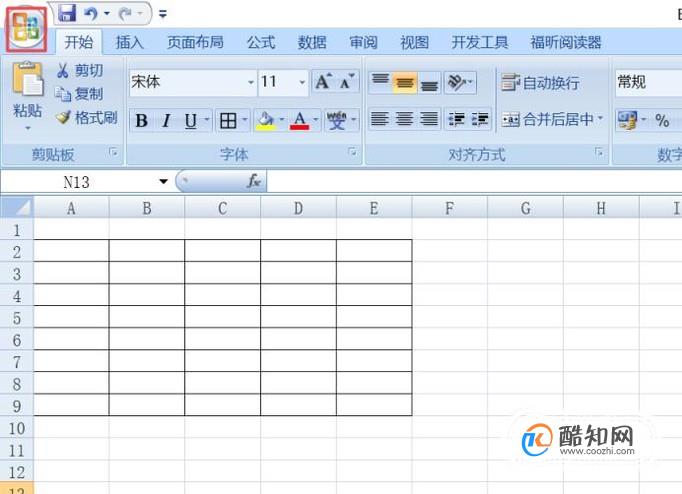Viewport: 682px width, 494px height.
Task: Switch to the 开始 tab
Action: [x=79, y=42]
